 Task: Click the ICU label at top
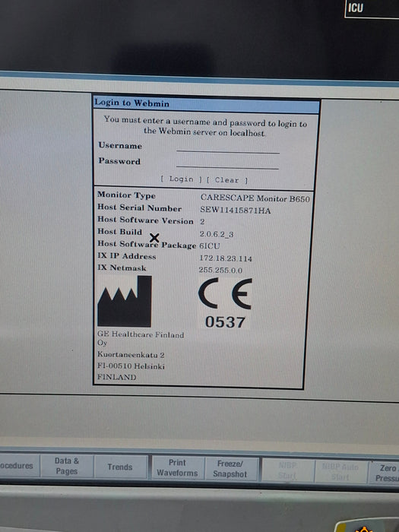pos(356,8)
